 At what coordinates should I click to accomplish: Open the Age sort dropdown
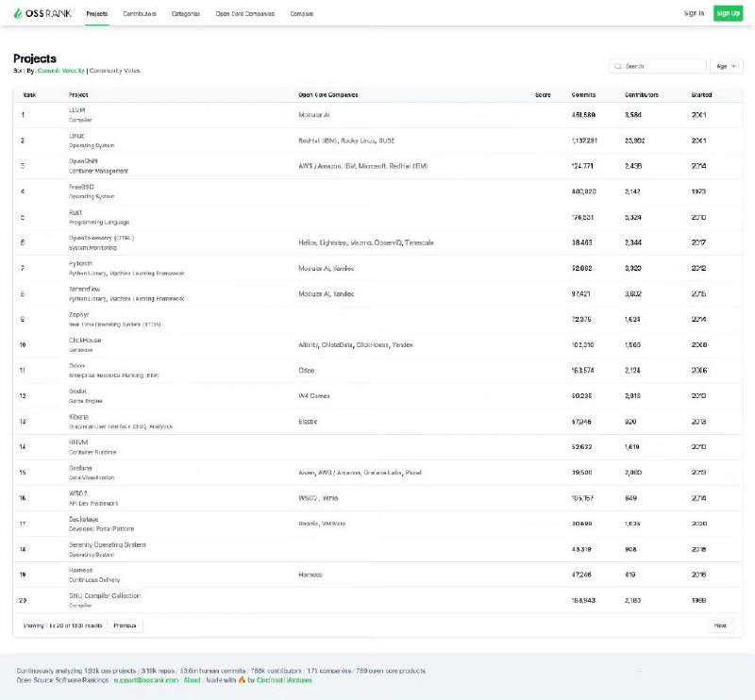[x=726, y=66]
